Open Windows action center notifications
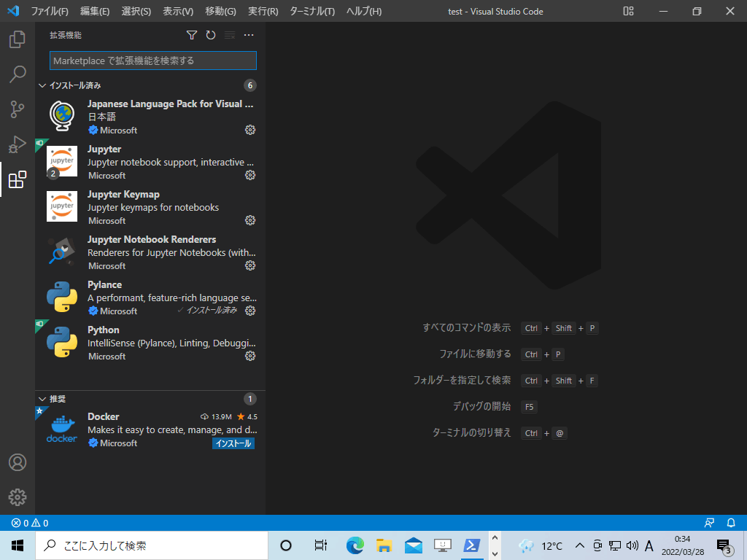The width and height of the screenshot is (747, 560). pos(724,547)
